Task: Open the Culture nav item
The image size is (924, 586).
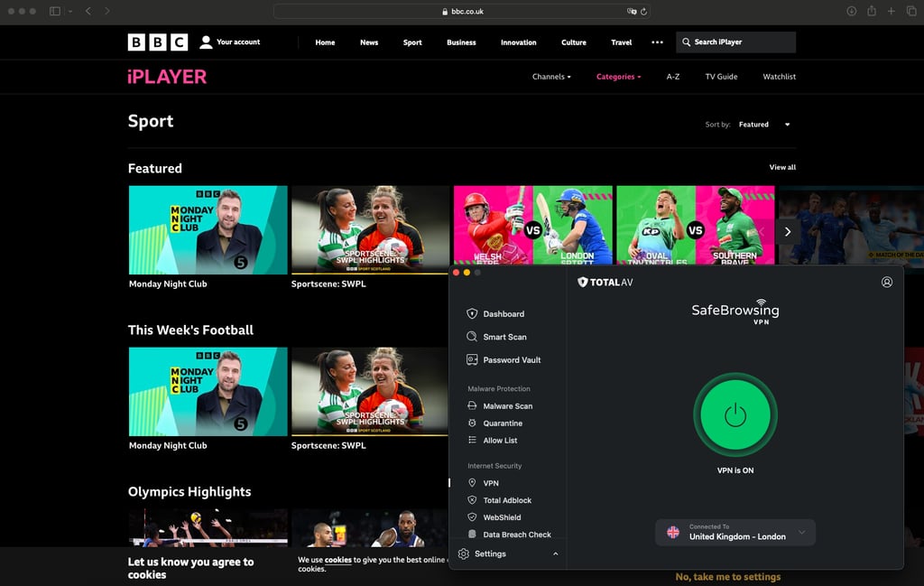Action: 574,42
